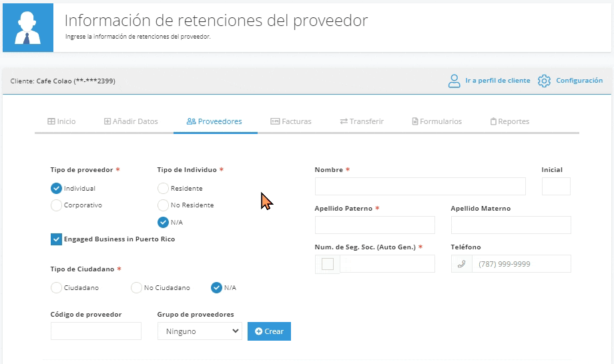Image resolution: width=614 pixels, height=364 pixels.
Task: Focus the Apellido Paterno field
Action: pos(375,225)
